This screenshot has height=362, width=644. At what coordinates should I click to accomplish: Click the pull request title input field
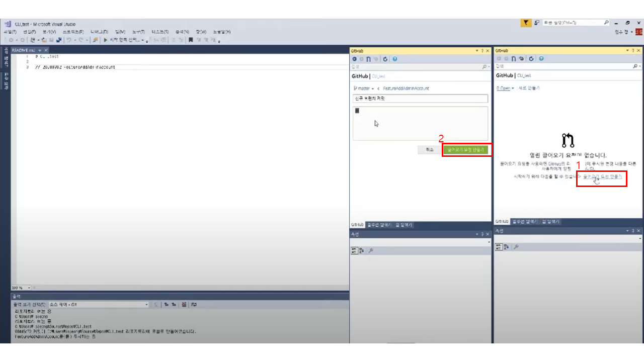420,99
